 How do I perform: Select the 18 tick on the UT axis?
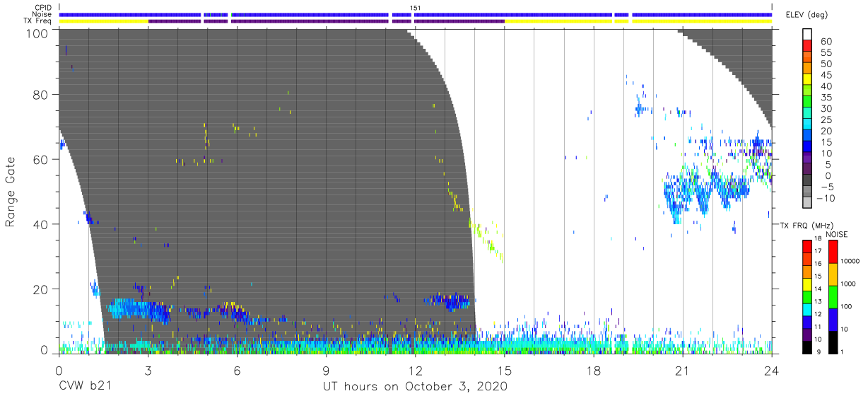click(x=594, y=371)
